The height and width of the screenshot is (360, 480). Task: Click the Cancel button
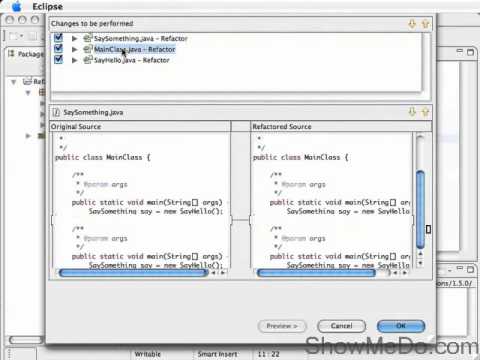(x=341, y=326)
